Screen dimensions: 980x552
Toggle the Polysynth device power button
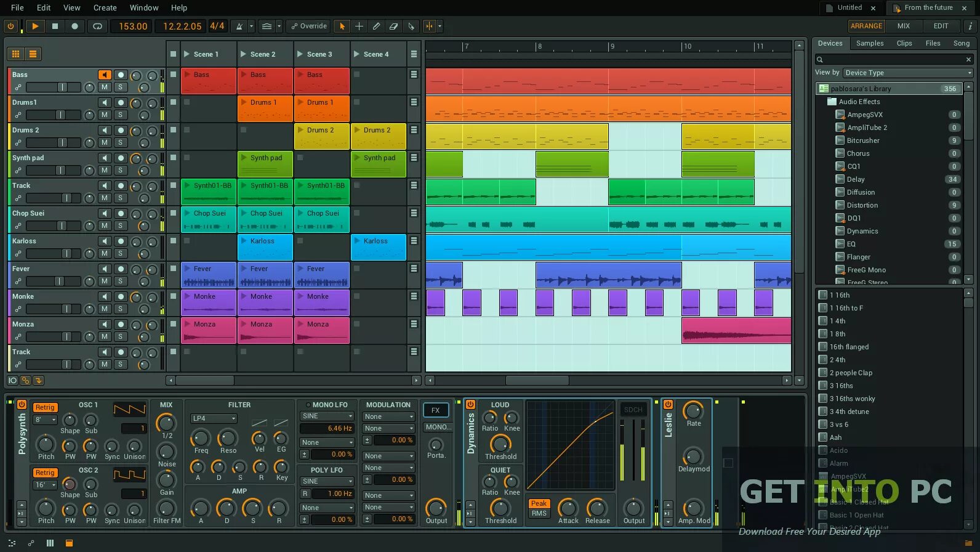pyautogui.click(x=22, y=404)
